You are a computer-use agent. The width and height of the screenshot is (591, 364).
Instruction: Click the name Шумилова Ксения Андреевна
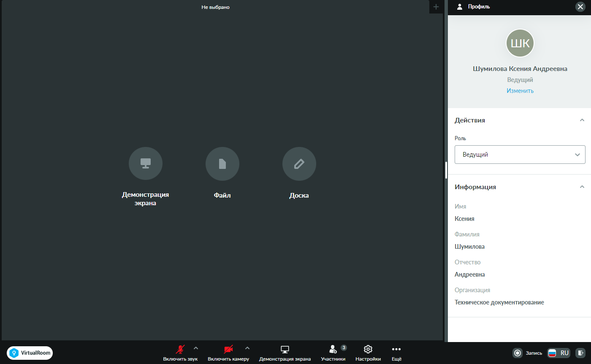click(520, 69)
